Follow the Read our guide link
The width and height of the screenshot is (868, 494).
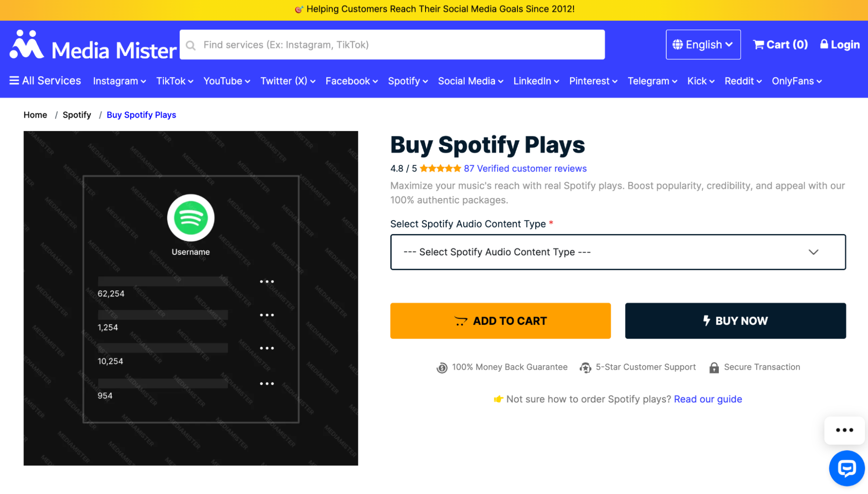[x=708, y=399]
